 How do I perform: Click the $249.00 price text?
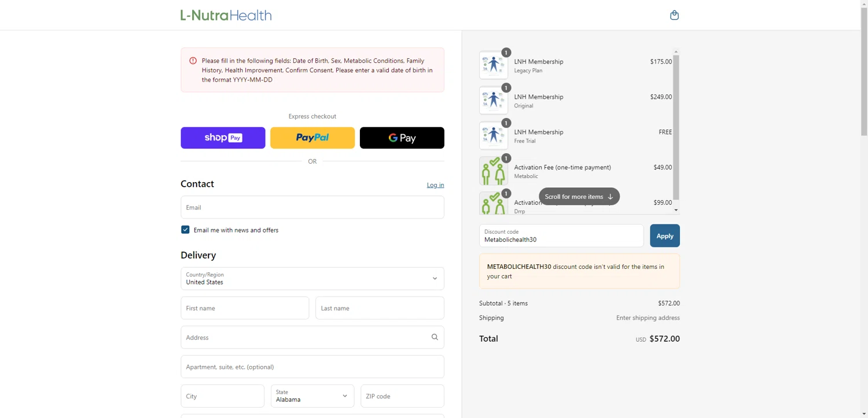pos(661,97)
